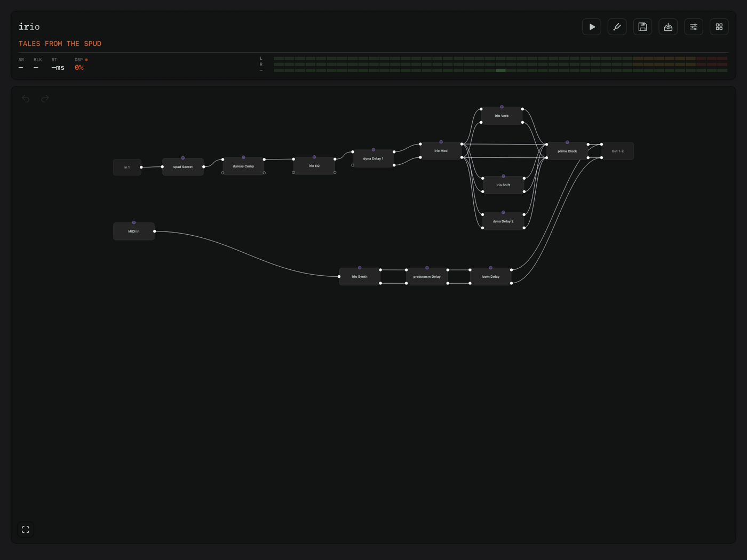
Task: Select the In 1 node
Action: coord(127,167)
